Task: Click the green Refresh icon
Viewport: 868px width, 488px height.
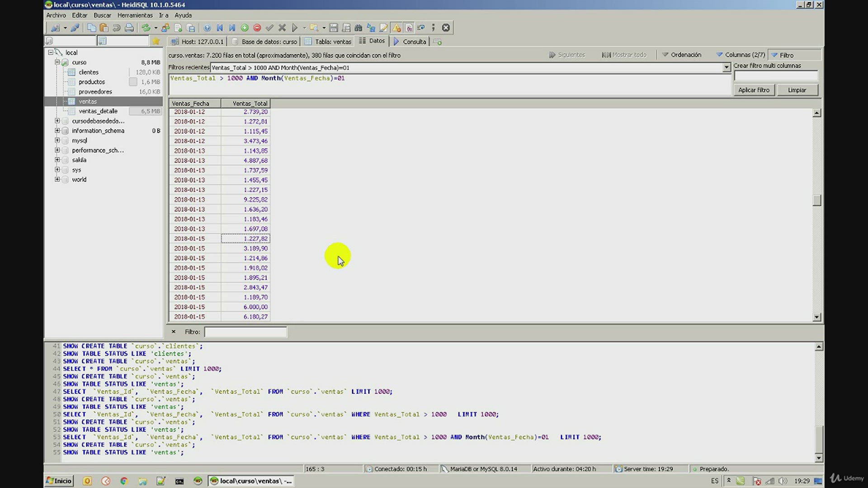Action: pos(146,28)
